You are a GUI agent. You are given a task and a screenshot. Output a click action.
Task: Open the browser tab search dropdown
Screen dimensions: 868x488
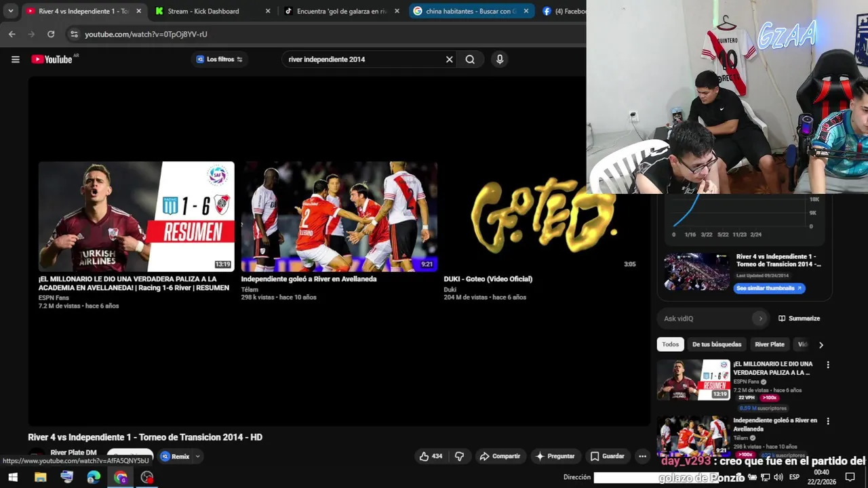(x=10, y=11)
